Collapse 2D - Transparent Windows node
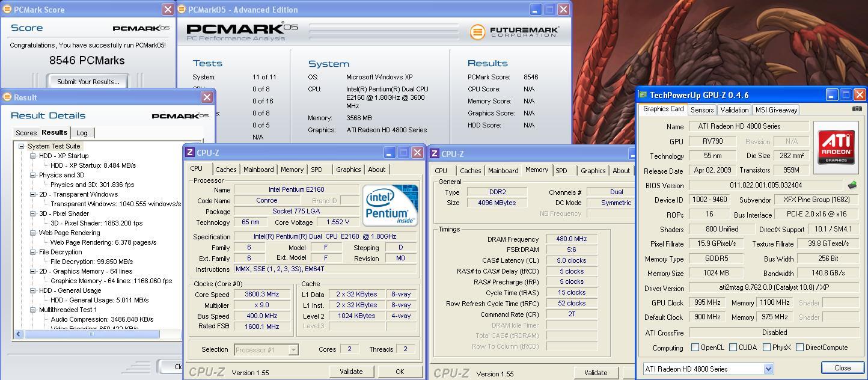The width and height of the screenshot is (868, 380). tap(33, 194)
